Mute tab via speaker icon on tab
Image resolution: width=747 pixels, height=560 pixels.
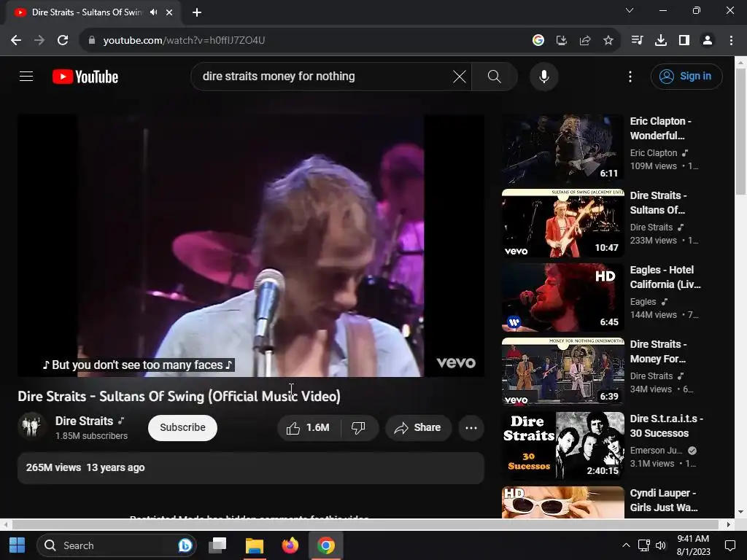pos(153,12)
